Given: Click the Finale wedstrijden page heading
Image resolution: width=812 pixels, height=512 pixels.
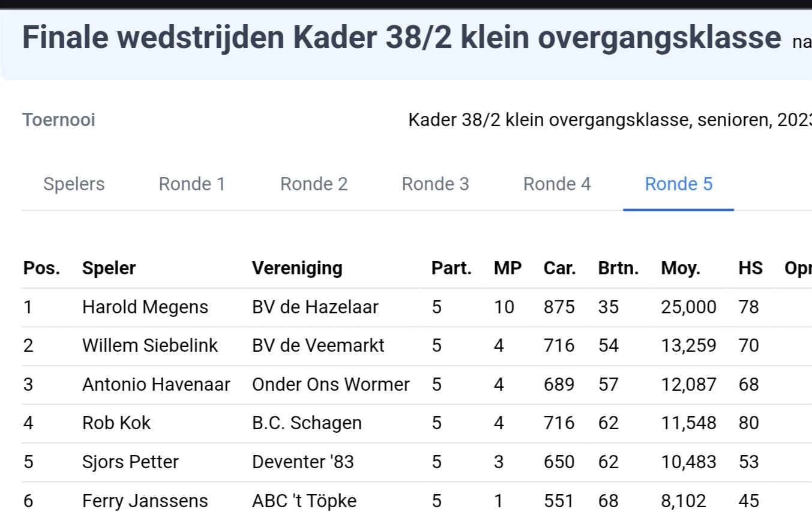Looking at the screenshot, I should [401, 38].
